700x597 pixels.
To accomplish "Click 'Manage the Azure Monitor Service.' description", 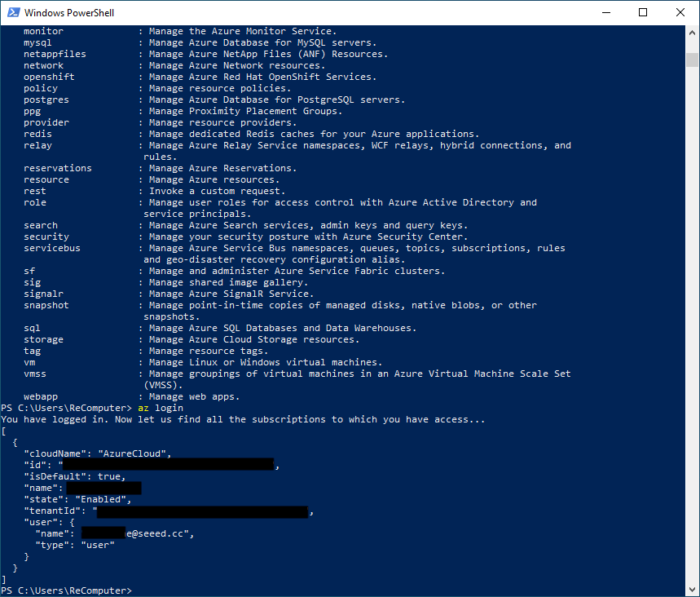I will [242, 31].
